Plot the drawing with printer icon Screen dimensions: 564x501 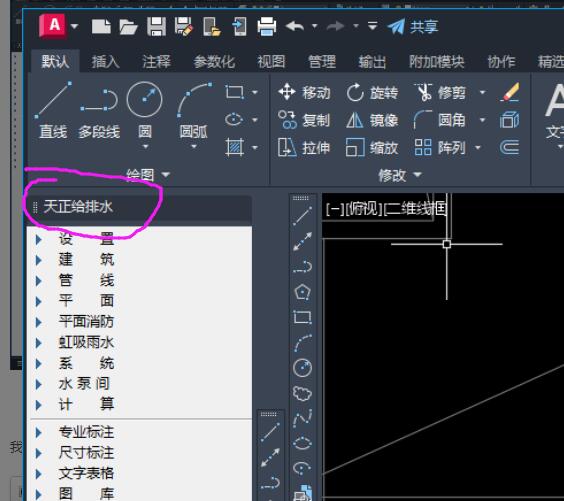pos(267,27)
